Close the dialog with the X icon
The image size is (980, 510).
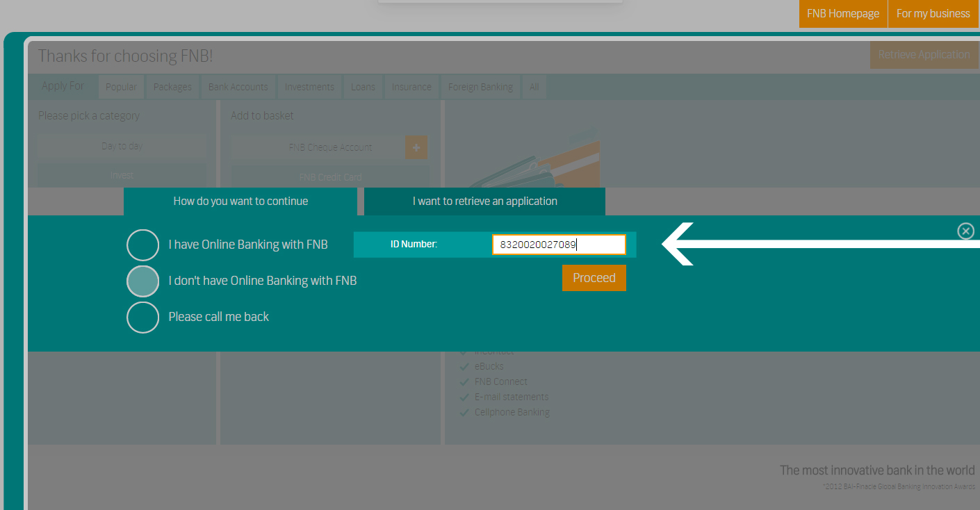[x=965, y=231]
